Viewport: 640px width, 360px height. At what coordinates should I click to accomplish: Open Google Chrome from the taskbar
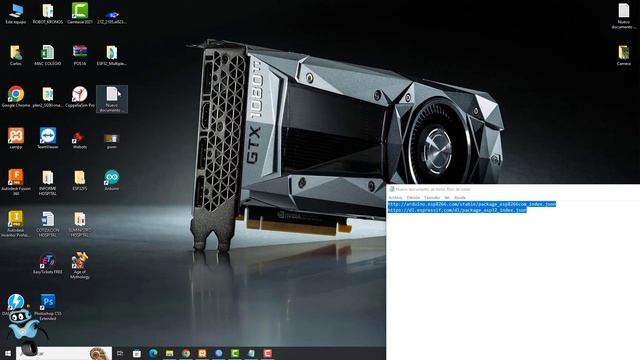186,353
